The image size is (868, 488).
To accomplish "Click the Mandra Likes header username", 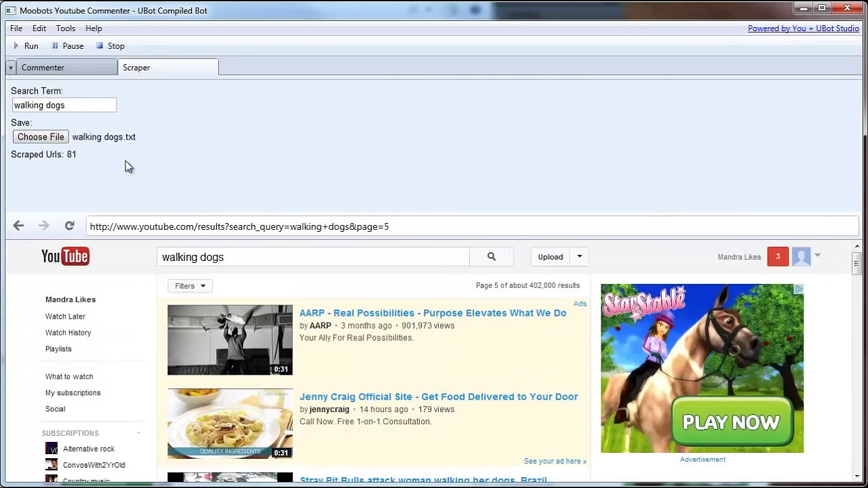I will (x=739, y=257).
